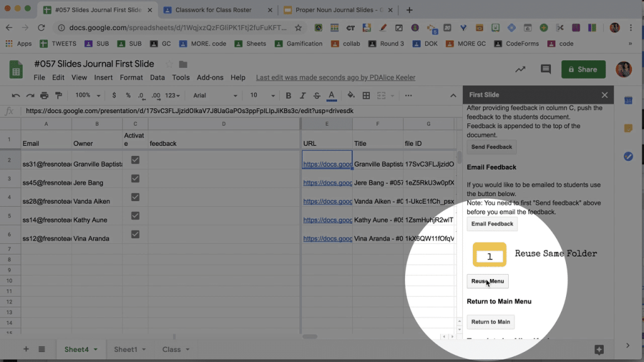
Task: Open more toolbar options ellipsis
Action: [408, 96]
